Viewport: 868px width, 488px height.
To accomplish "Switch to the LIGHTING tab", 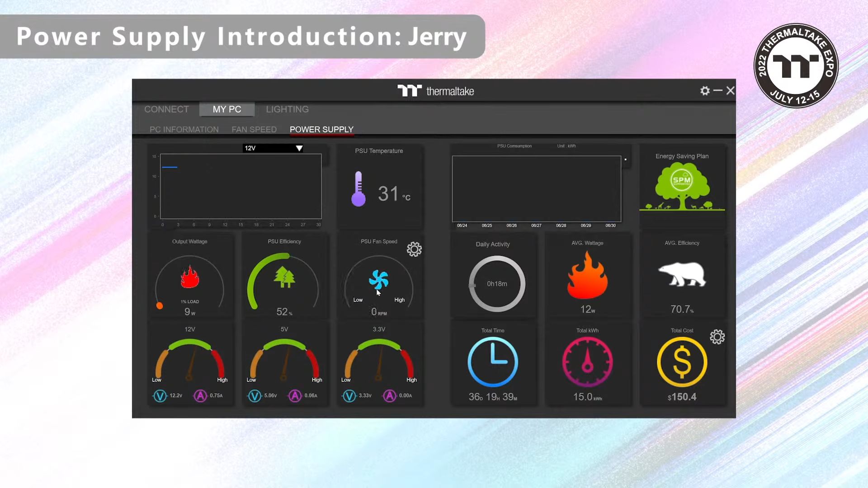I will [287, 109].
